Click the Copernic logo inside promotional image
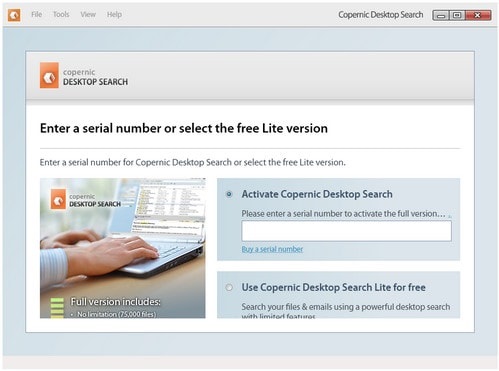Screen dimensions: 499x371 tap(86, 200)
